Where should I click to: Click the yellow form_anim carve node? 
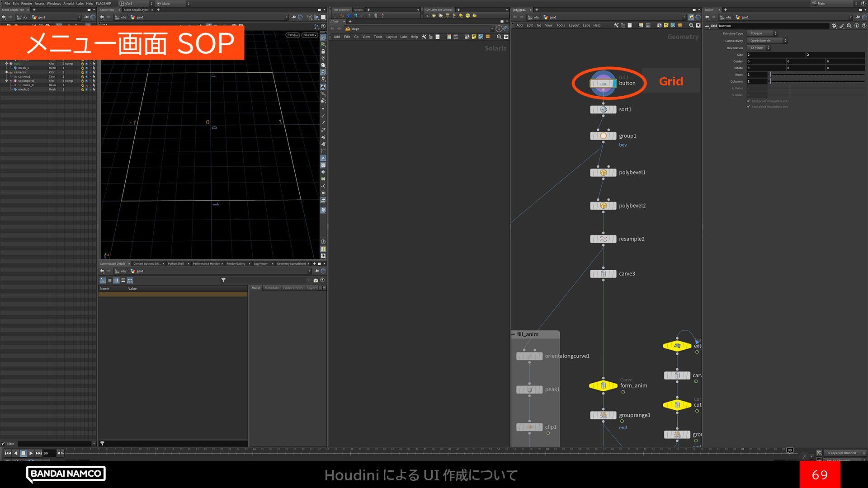tap(603, 385)
